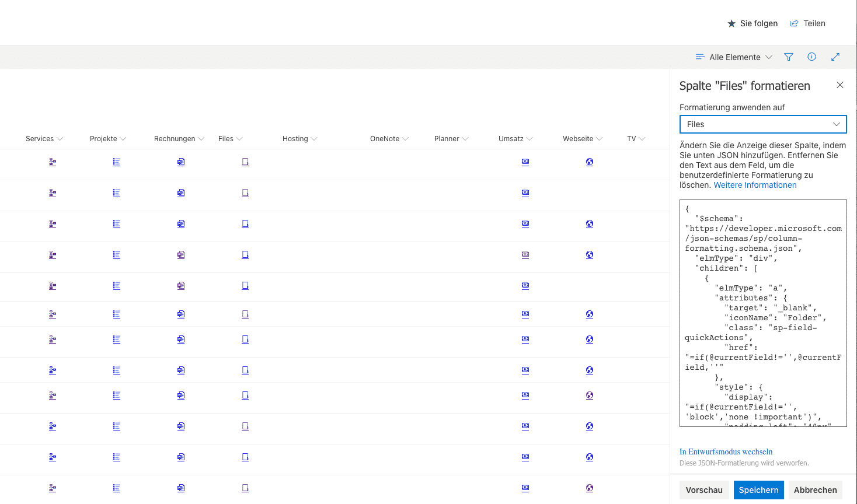Click inside the JSON formatting code box

pos(762,313)
